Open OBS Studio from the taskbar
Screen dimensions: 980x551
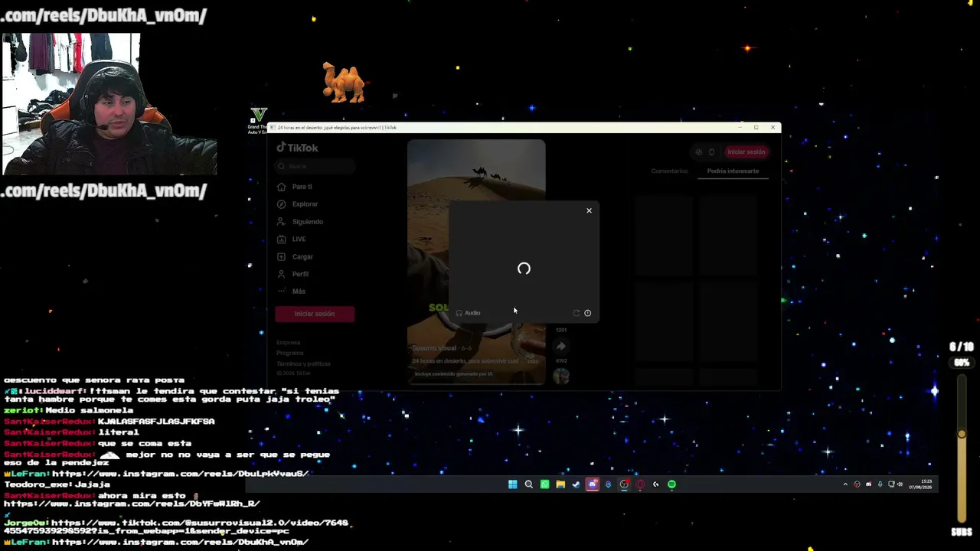click(624, 484)
